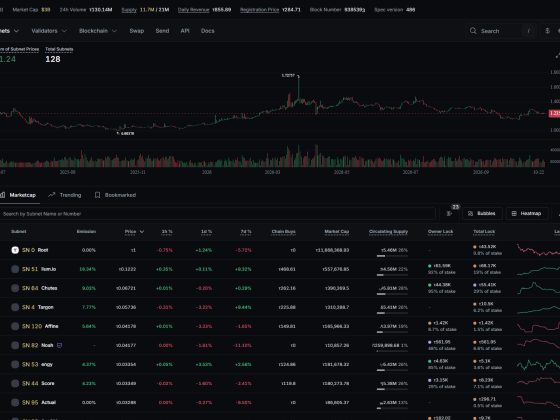Focus the top Search field
The width and height of the screenshot is (560, 420).
click(500, 31)
